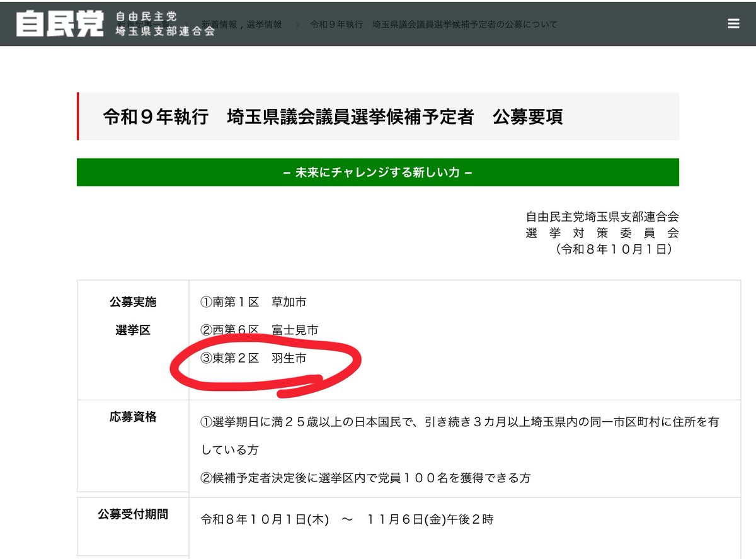Open the 選挙情報 breadcrumb link

(x=263, y=25)
